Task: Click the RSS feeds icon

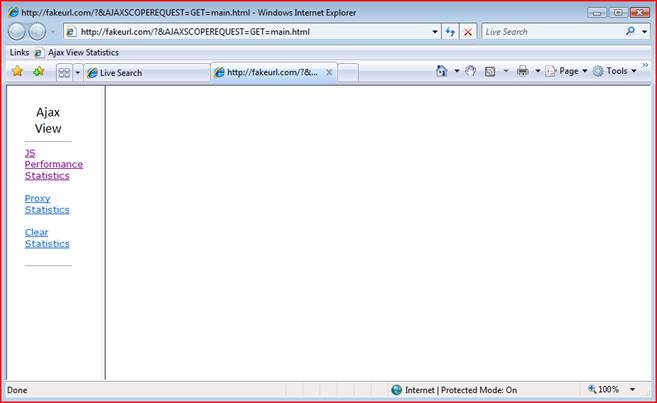Action: (x=490, y=72)
